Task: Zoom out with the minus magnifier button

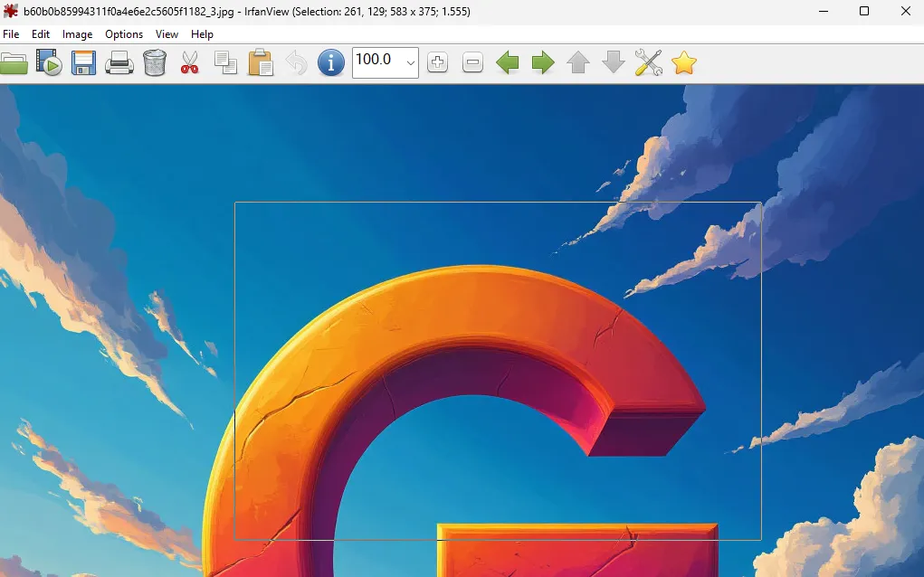Action: pos(472,62)
